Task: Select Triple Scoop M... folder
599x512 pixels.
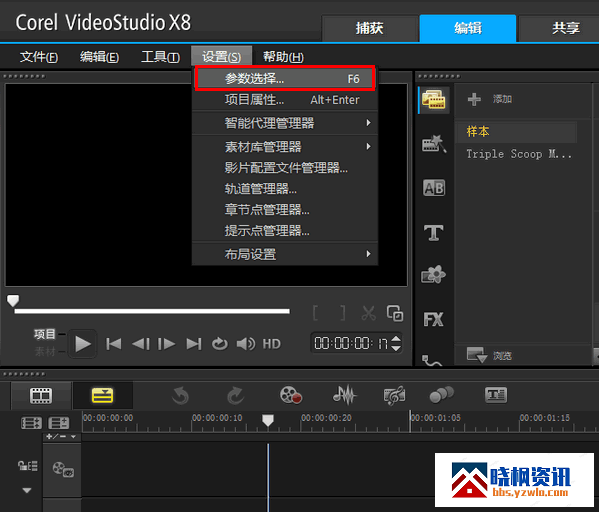Action: tap(519, 154)
